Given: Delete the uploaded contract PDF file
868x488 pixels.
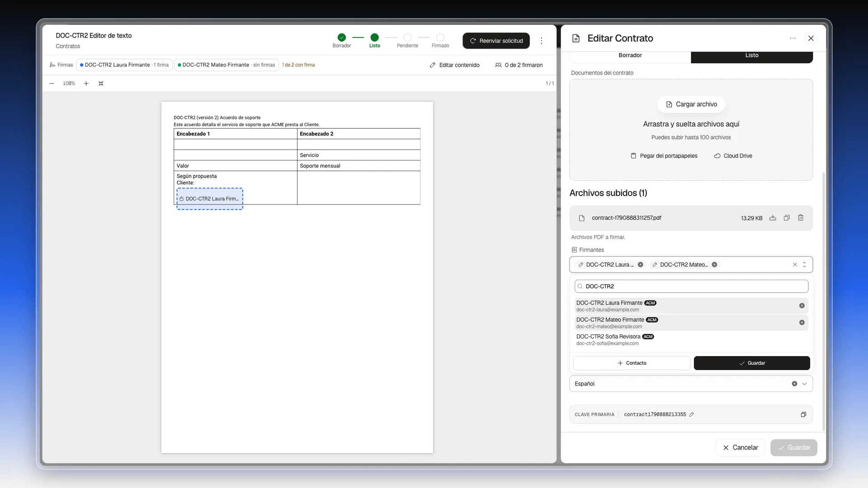Looking at the screenshot, I should [801, 218].
